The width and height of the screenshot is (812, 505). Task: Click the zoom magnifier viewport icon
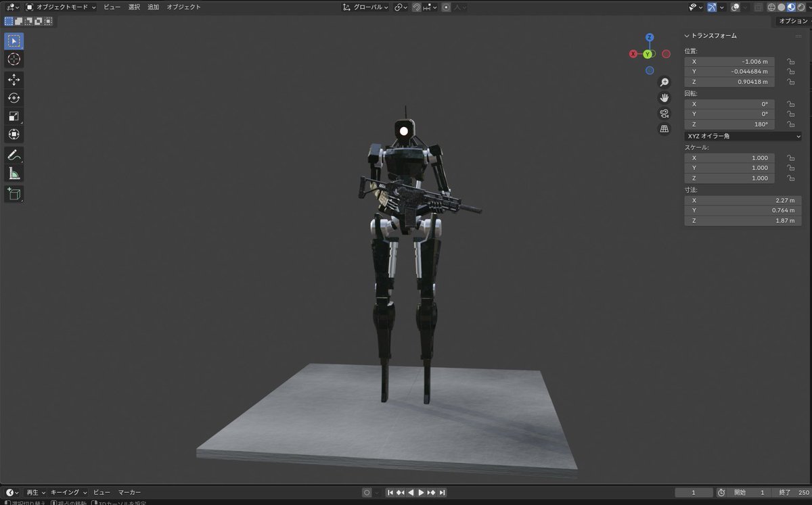tap(664, 82)
